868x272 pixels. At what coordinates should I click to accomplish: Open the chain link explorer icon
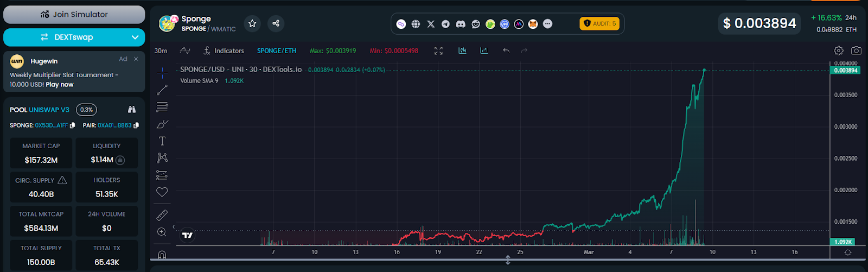tap(401, 24)
